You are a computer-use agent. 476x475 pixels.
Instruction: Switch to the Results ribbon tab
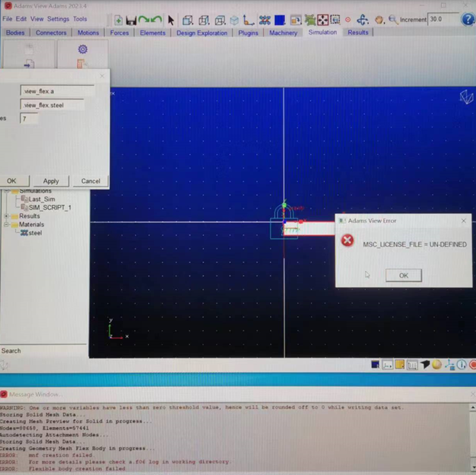point(358,32)
